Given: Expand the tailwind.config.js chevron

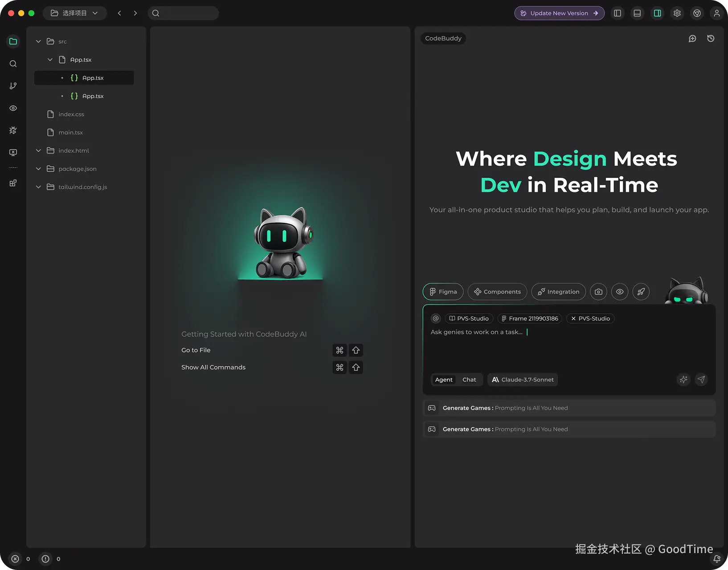Looking at the screenshot, I should click(x=38, y=187).
